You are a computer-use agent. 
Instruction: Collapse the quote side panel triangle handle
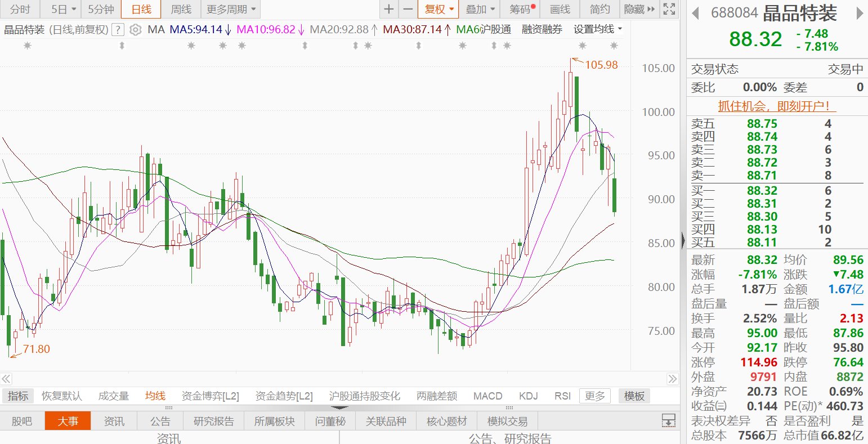click(683, 240)
